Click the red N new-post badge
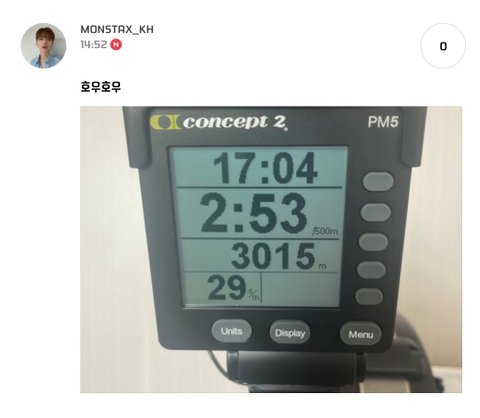 tap(116, 44)
